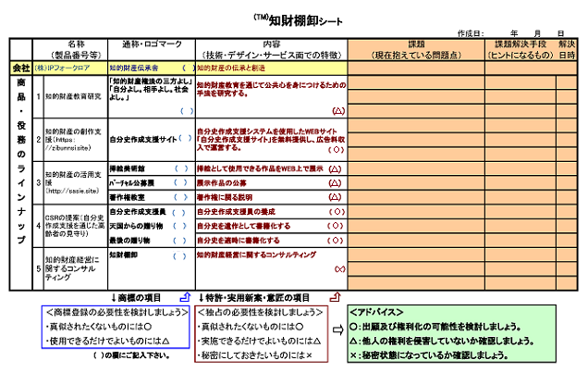Click the ( )の欄にご記入下さい note

(132, 355)
